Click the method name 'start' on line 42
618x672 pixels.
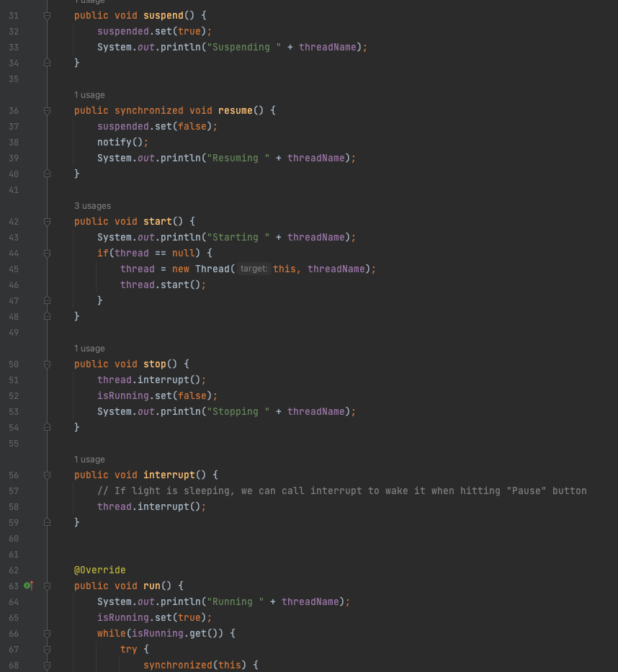point(157,222)
